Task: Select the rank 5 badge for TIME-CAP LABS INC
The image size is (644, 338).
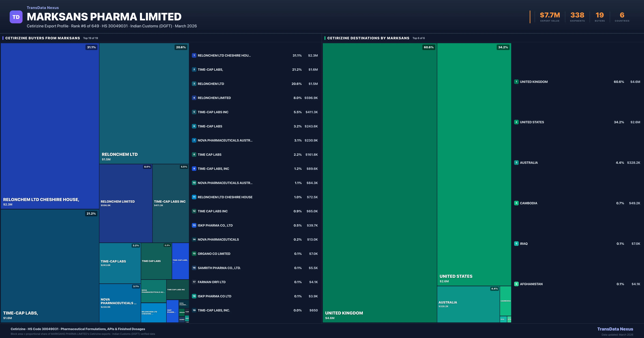Action: (x=194, y=112)
